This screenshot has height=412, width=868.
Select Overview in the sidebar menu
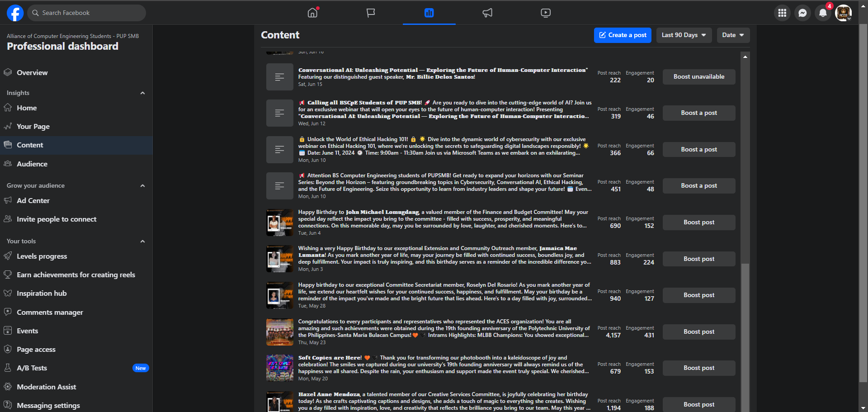tap(76, 72)
